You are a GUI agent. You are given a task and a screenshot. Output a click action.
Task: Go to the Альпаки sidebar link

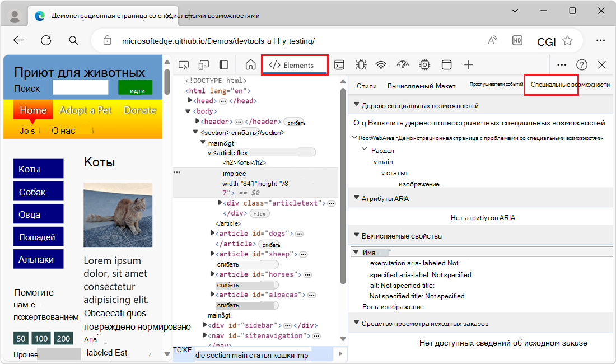39,259
